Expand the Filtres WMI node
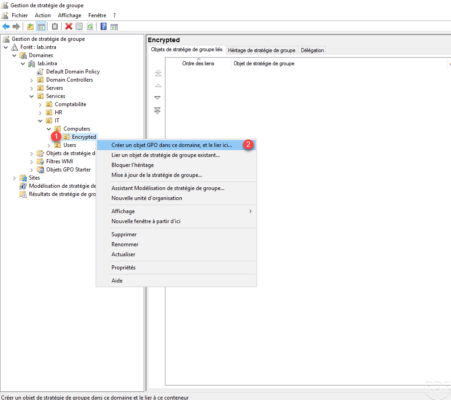This screenshot has height=400, width=451. pos(32,162)
